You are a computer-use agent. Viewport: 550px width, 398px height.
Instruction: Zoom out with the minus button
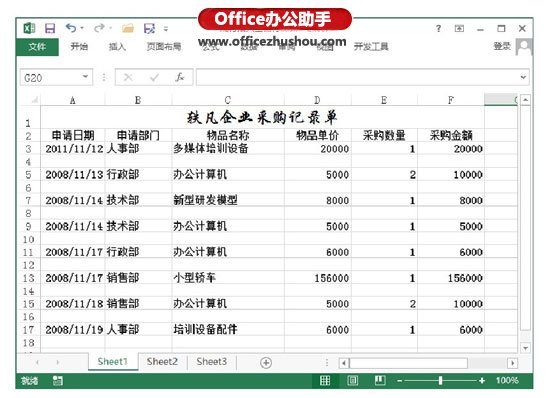pyautogui.click(x=400, y=381)
